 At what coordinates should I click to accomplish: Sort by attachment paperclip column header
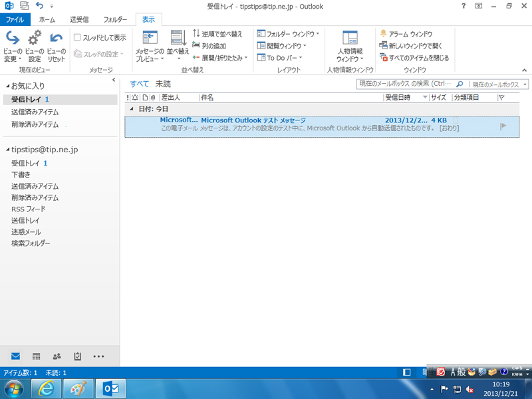[153, 98]
